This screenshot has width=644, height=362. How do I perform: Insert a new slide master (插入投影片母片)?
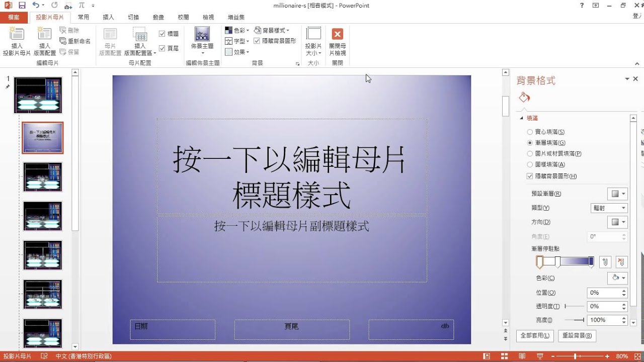pos(17,42)
